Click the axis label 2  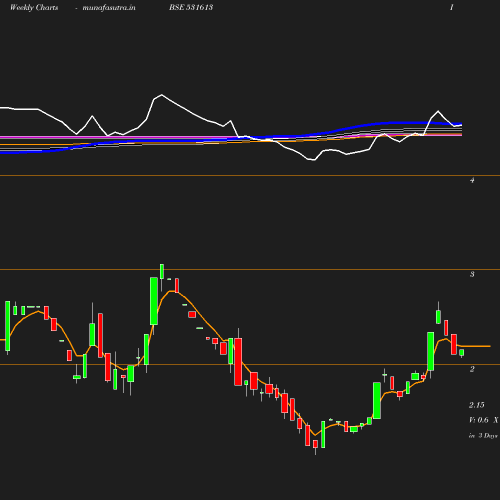472,369
